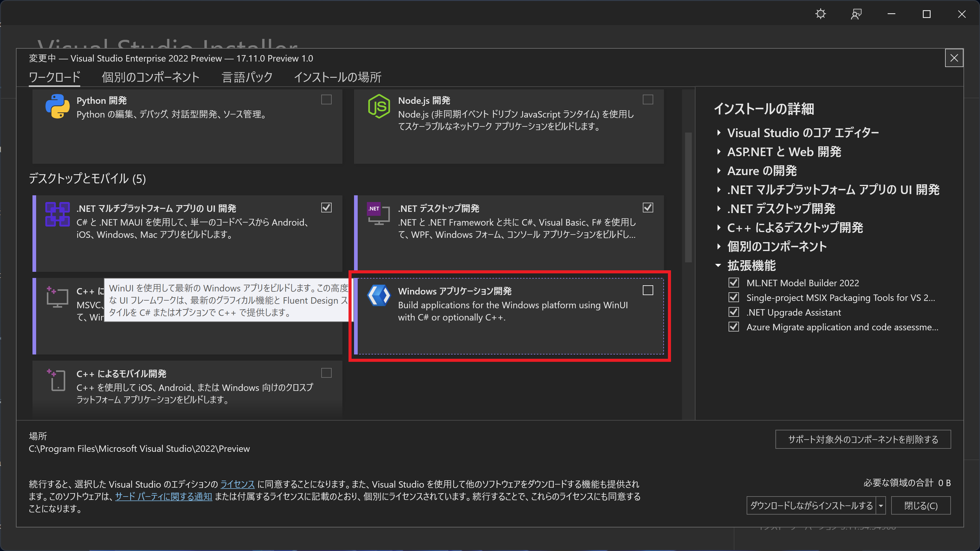The height and width of the screenshot is (551, 980).
Task: Check the Node.js 開発 workload checkbox
Action: tap(648, 99)
